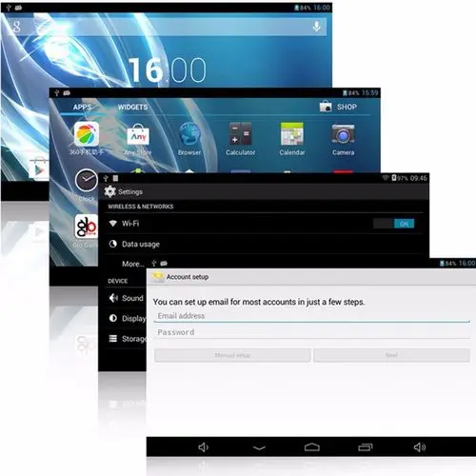This screenshot has width=476, height=476.
Task: Tap the back navigation arrow
Action: point(259,447)
